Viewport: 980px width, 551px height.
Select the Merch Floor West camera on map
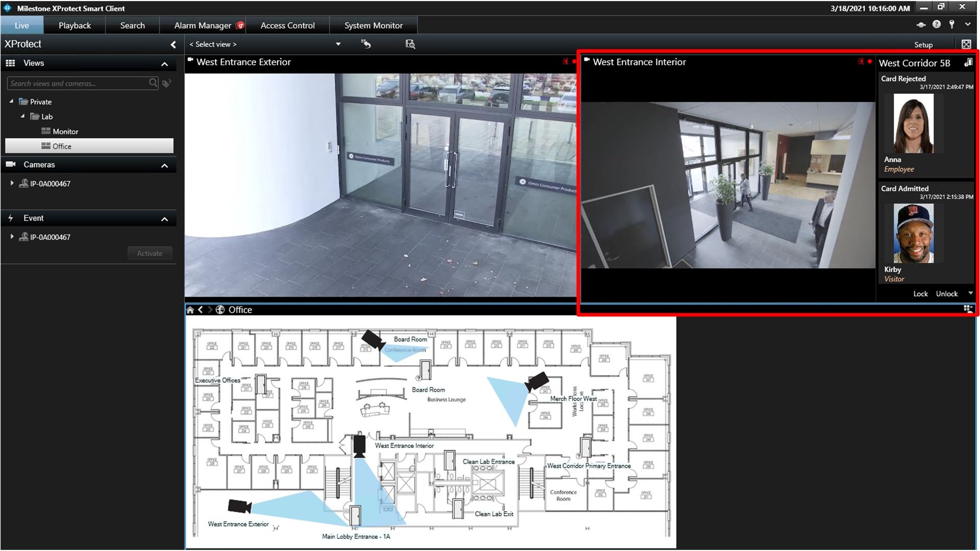pos(537,381)
